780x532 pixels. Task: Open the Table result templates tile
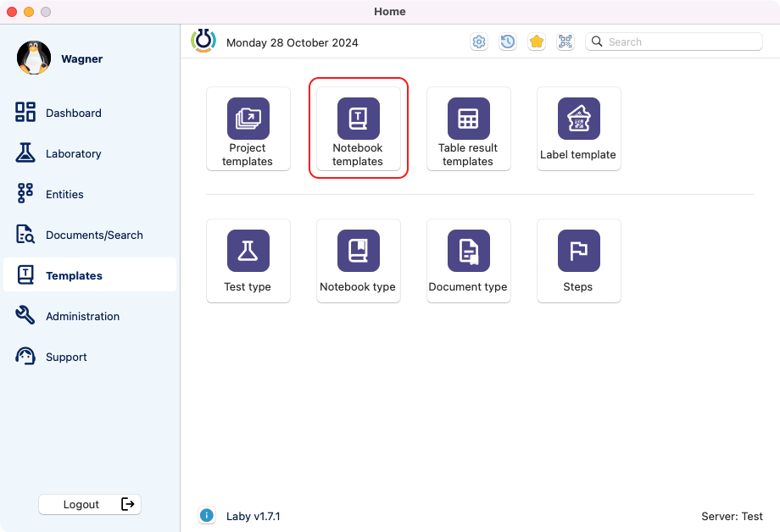[469, 129]
